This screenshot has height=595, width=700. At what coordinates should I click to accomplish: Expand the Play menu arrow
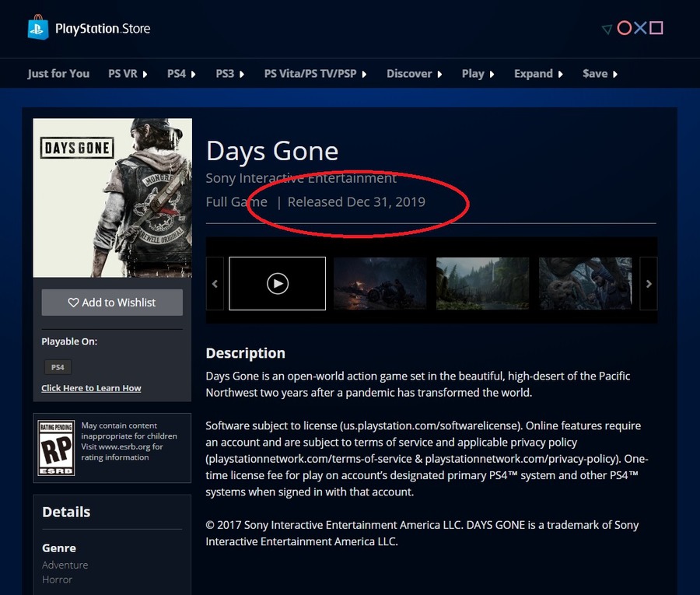[x=492, y=74]
